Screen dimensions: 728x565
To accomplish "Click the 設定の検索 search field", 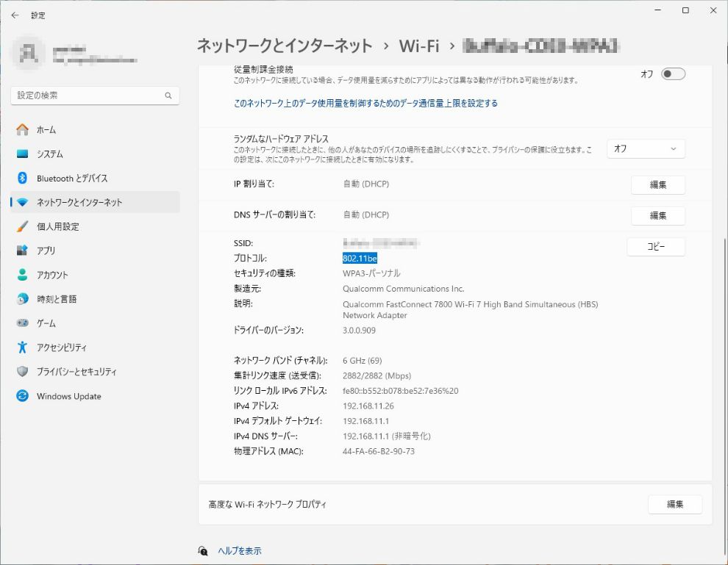I will coord(88,96).
